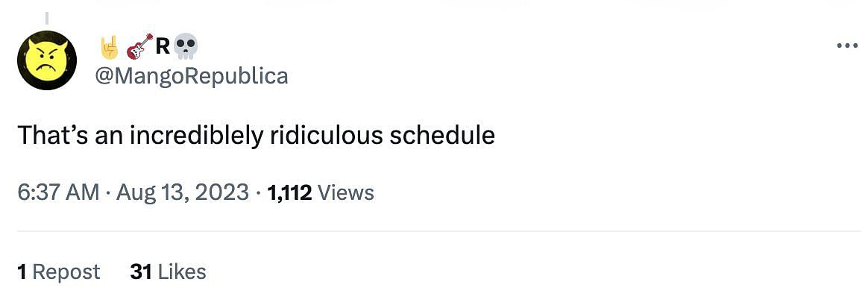Click the Likes word label
Screen dimensions: 868x308
[x=182, y=272]
